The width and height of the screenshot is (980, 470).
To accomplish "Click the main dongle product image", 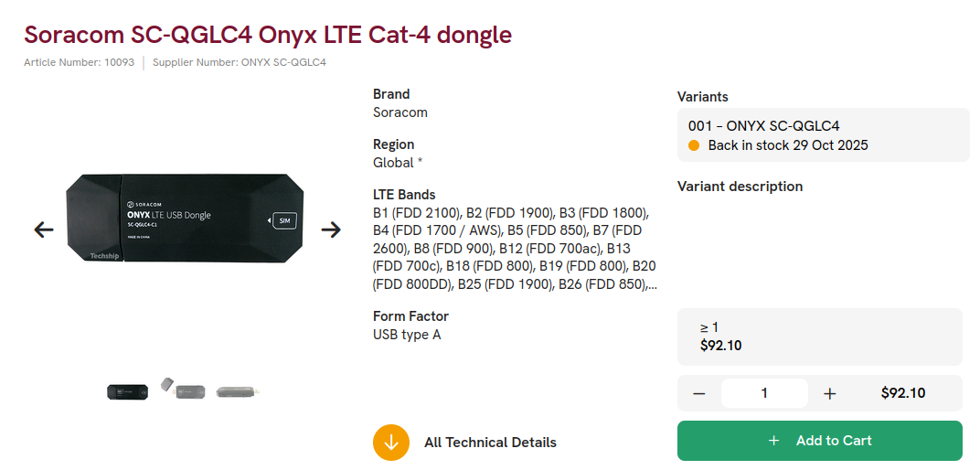I will coord(185,218).
